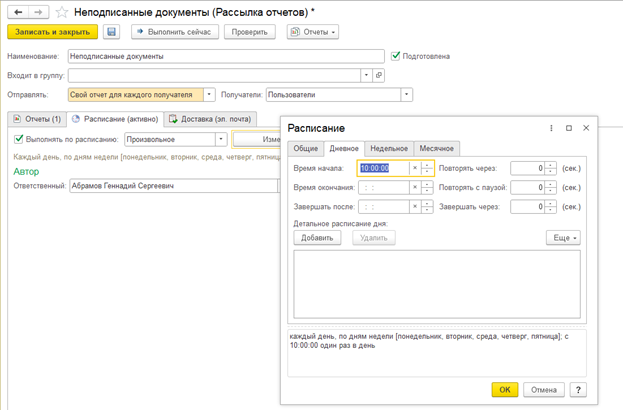Click the Повторять через value field

528,168
